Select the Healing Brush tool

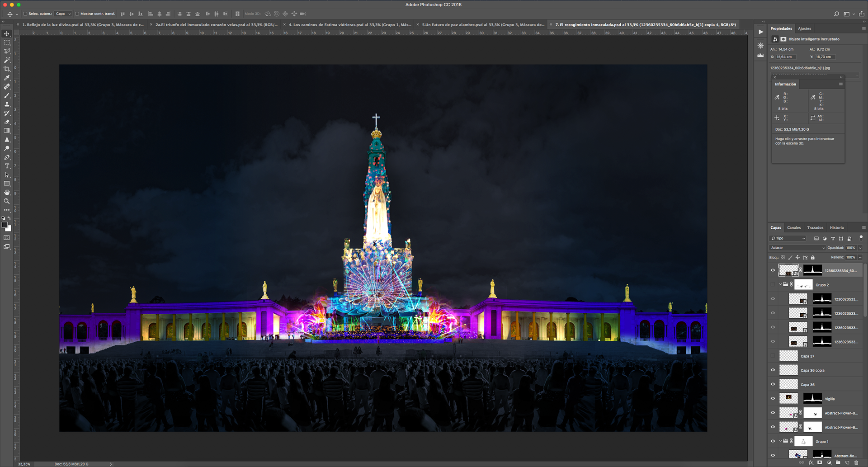[7, 86]
